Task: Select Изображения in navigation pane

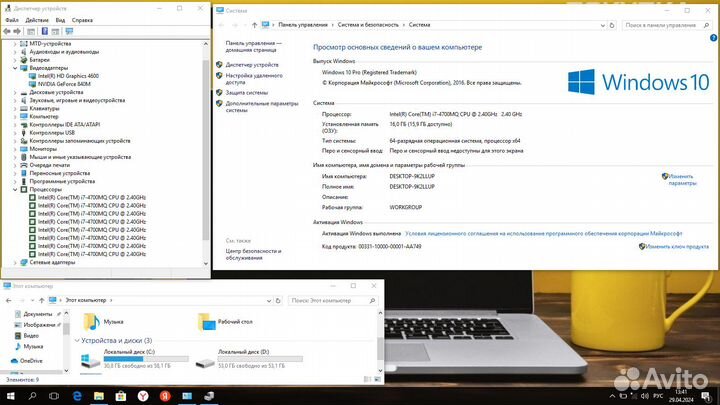Action: [x=39, y=325]
